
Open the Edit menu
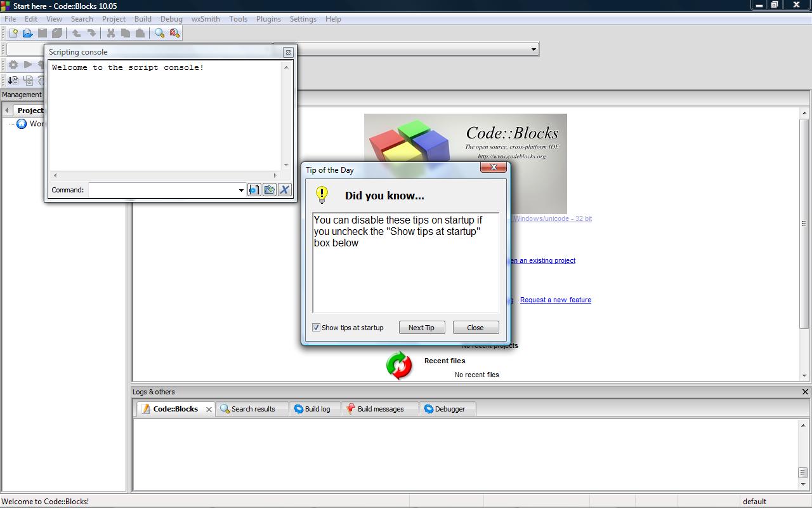pyautogui.click(x=30, y=19)
